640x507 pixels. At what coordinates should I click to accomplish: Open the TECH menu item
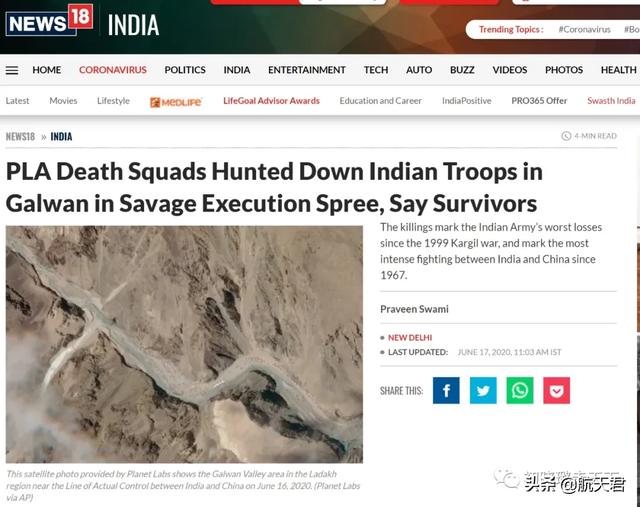[376, 70]
